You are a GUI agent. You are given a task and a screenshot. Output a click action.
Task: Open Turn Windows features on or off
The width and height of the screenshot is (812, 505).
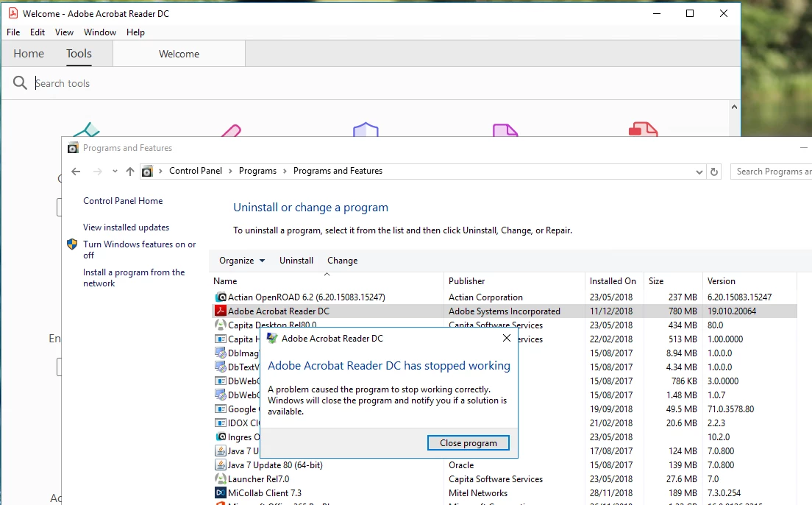(139, 250)
